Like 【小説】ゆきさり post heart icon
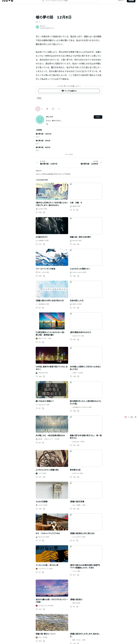This screenshot has height=644, width=138. click(x=37, y=244)
